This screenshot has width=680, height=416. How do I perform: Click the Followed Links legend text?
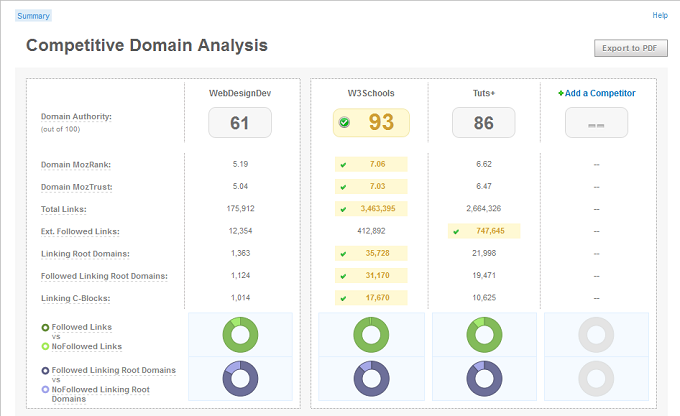[82, 327]
